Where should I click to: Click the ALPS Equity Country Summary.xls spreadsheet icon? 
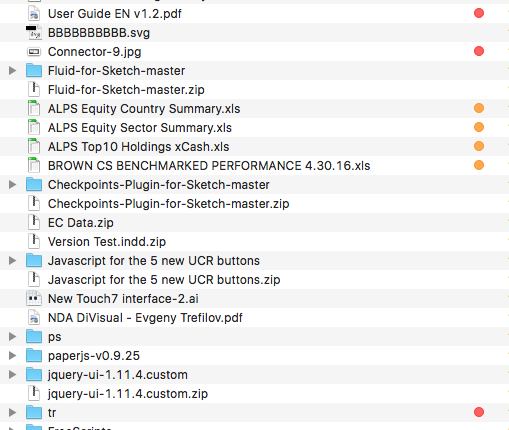34,109
